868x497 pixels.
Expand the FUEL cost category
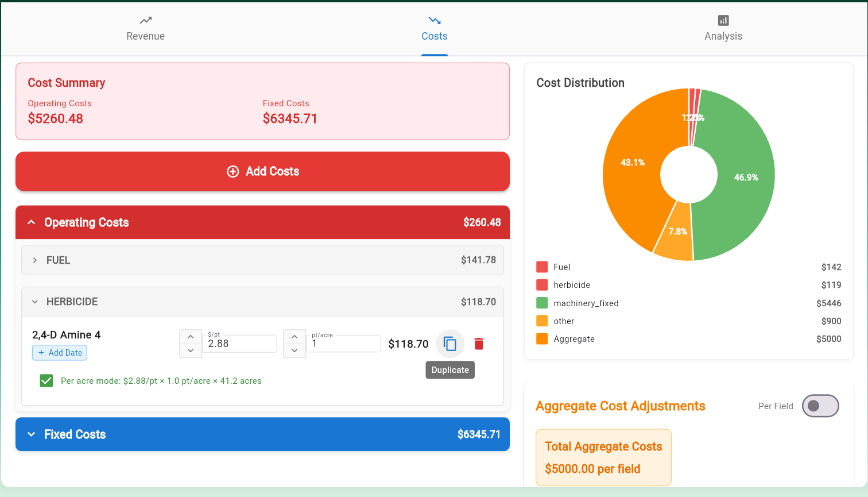point(35,260)
